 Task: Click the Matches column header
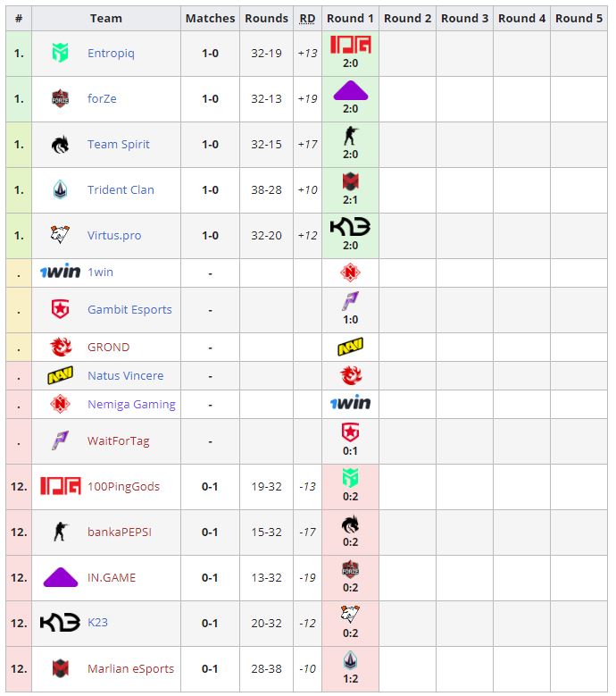(x=210, y=18)
